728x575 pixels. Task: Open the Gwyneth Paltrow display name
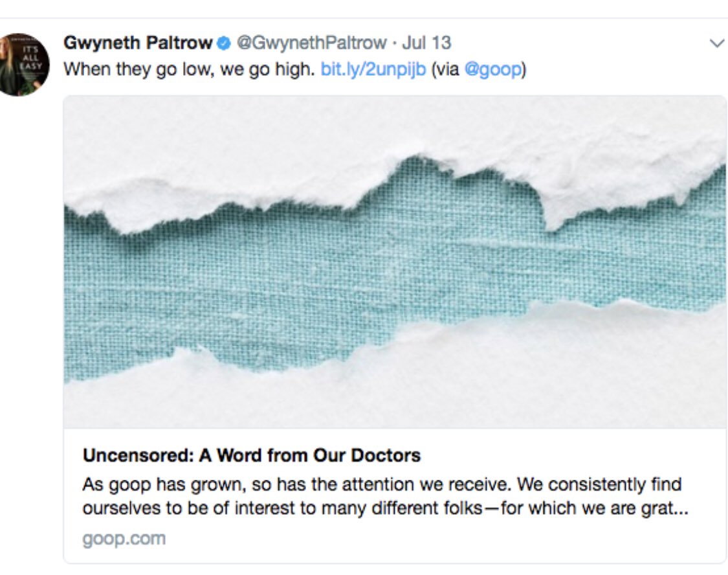click(x=138, y=43)
